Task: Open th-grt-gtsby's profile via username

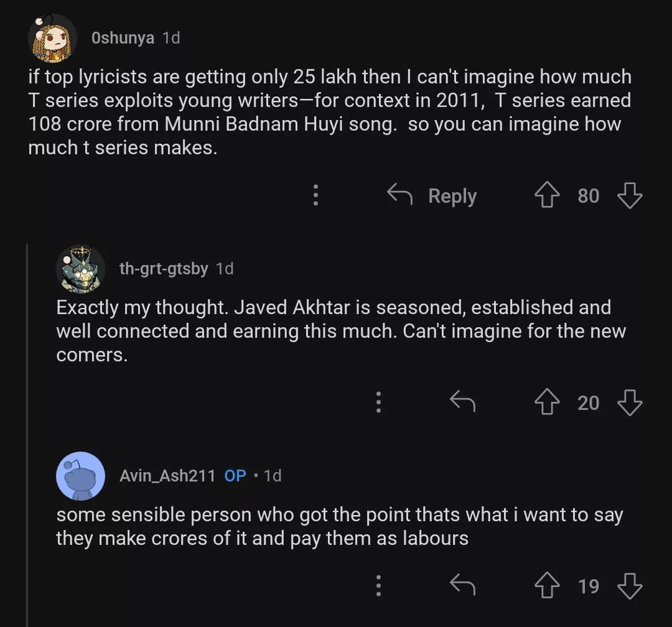Action: (164, 269)
